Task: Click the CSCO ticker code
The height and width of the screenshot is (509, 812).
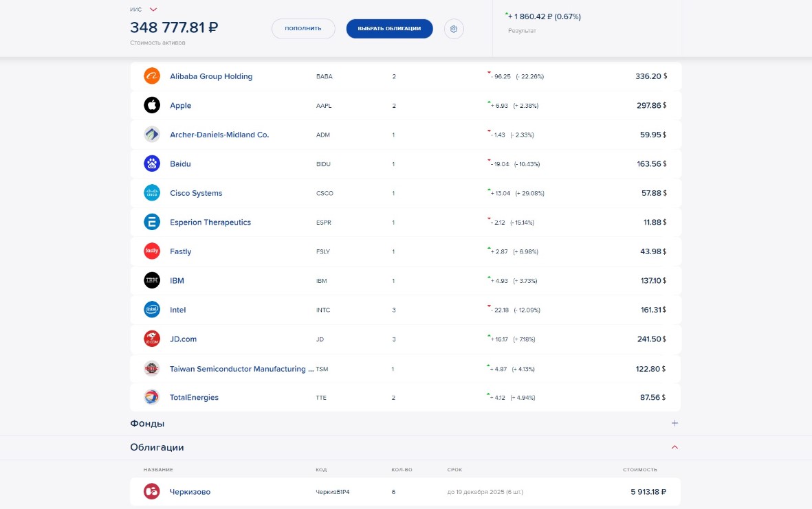Action: (x=325, y=193)
